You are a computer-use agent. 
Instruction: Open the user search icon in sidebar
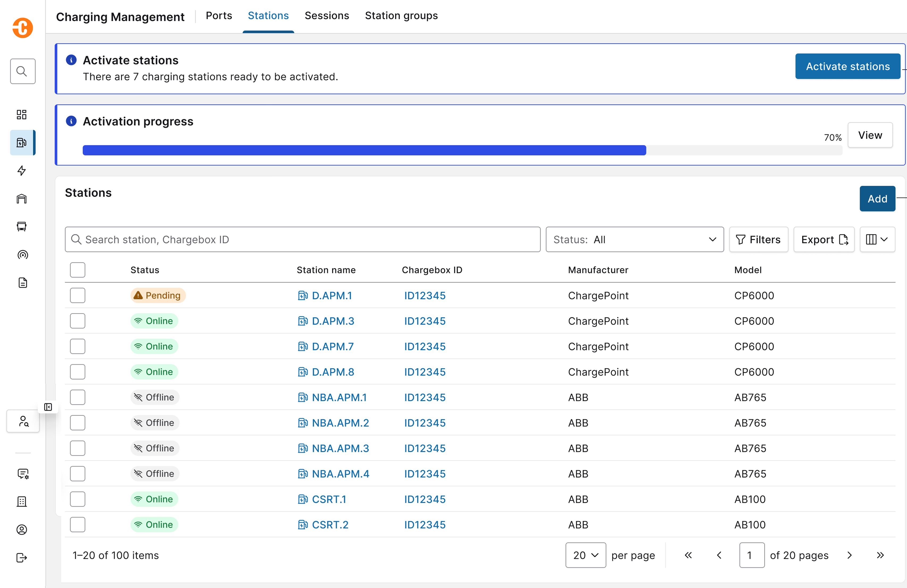pos(23,421)
